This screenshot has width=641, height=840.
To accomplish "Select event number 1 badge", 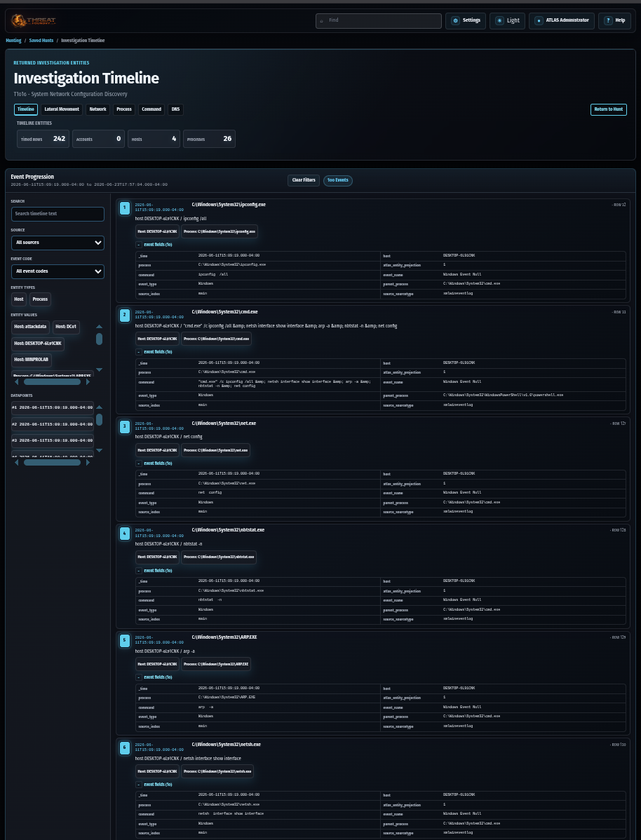I will click(124, 208).
